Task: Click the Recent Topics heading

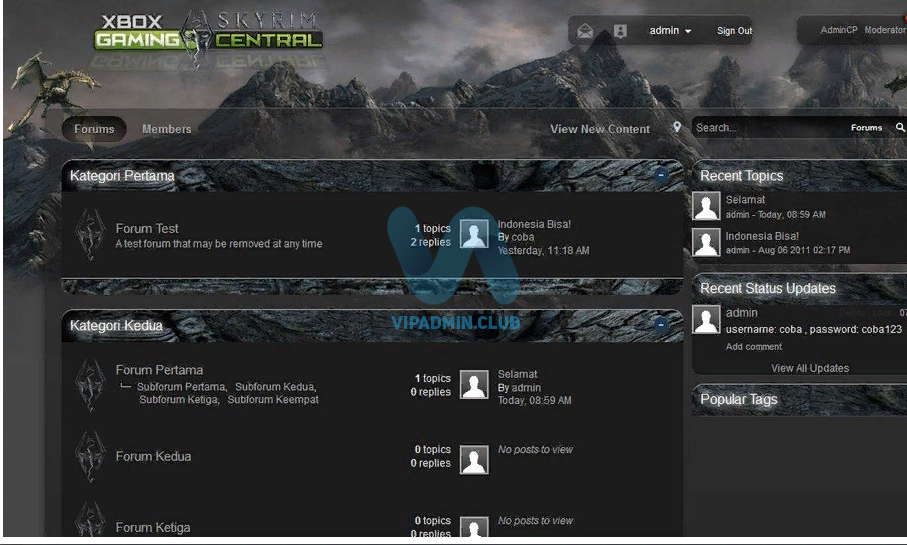Action: click(x=742, y=176)
